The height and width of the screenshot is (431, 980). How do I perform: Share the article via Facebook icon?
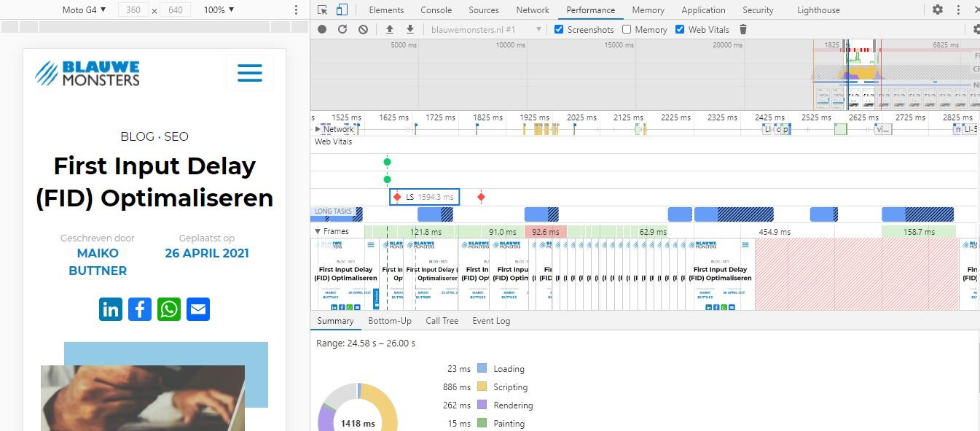pos(140,309)
